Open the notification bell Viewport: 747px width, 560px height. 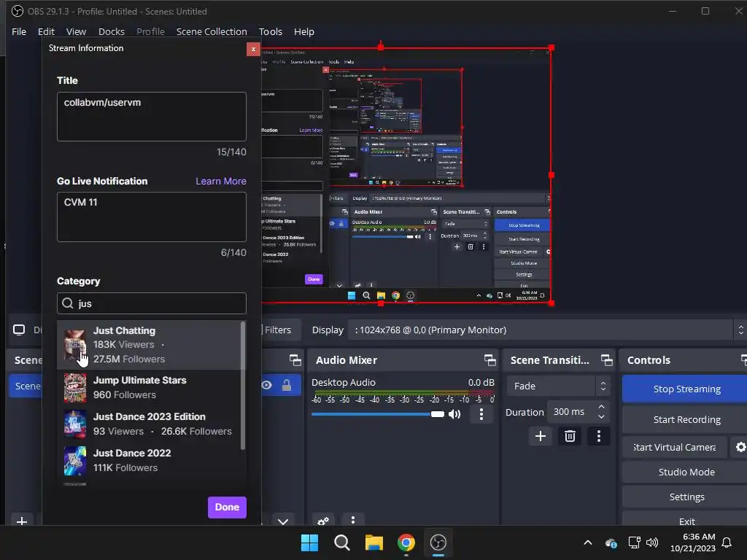(727, 542)
